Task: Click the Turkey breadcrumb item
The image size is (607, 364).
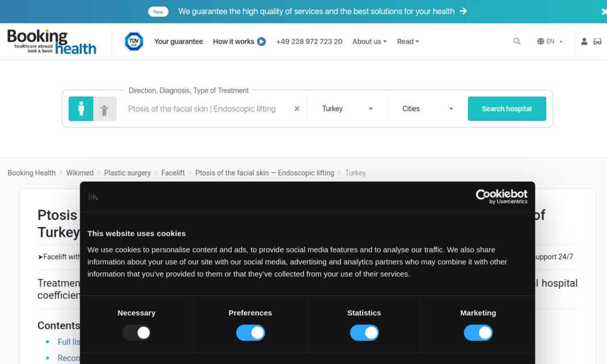Action: (x=355, y=173)
